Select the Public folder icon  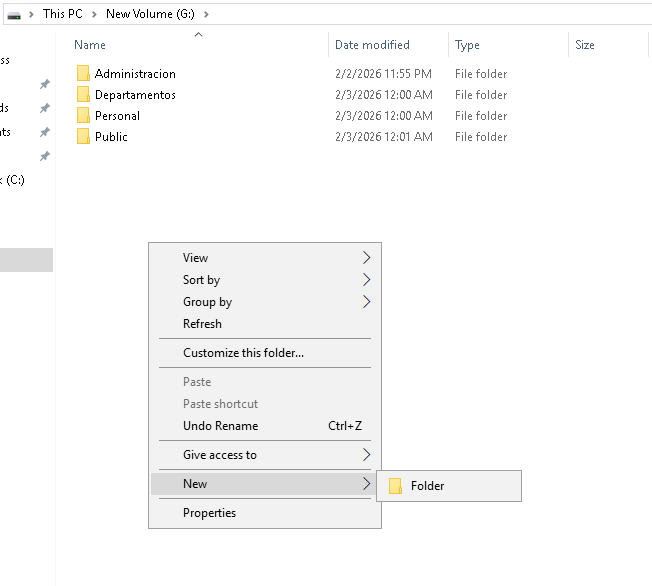pos(83,137)
